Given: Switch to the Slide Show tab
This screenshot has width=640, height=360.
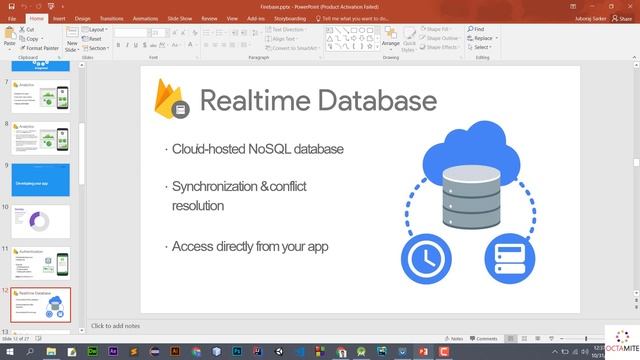Looking at the screenshot, I should 180,18.
